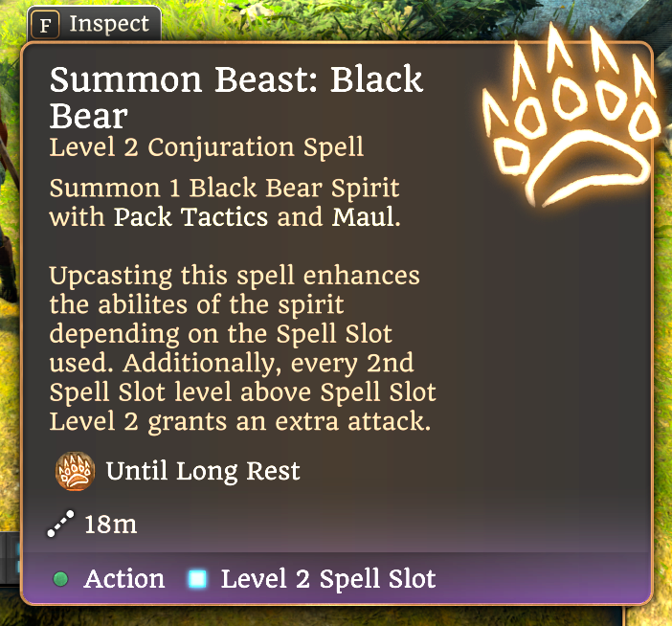Select the Until Long Rest duration label
This screenshot has width=672, height=626.
(x=203, y=471)
